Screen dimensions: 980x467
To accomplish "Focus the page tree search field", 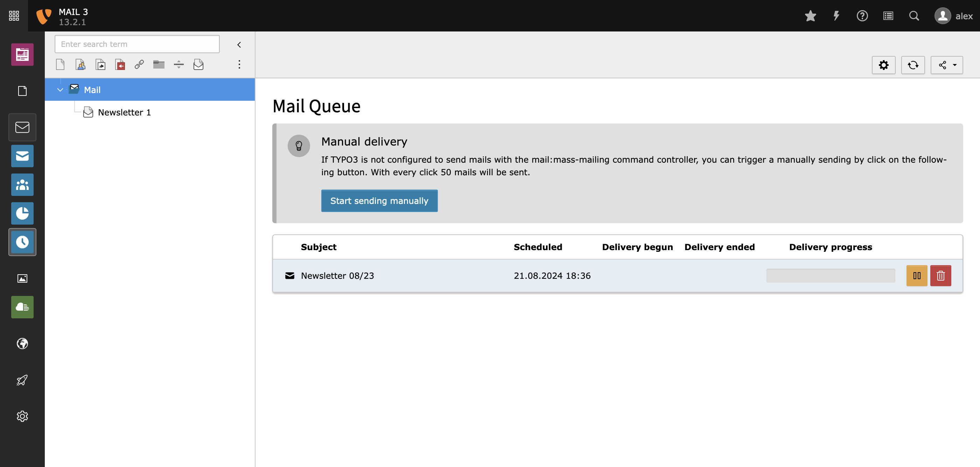I will pyautogui.click(x=137, y=44).
